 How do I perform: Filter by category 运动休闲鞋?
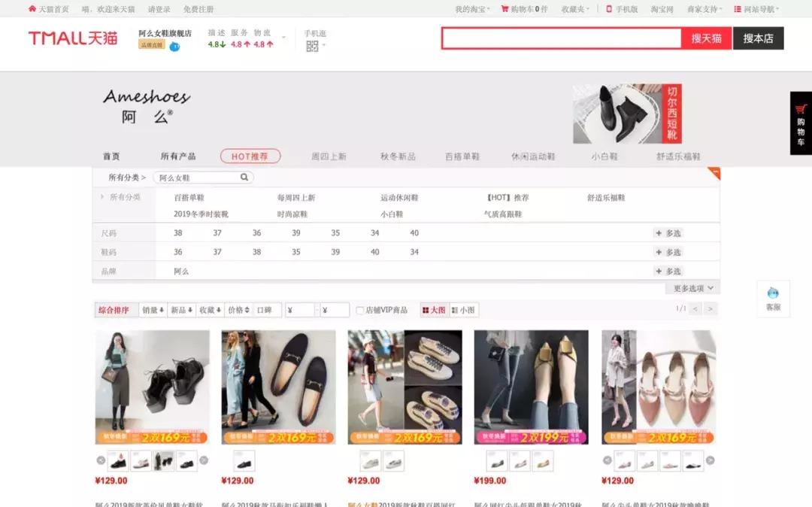pos(399,197)
